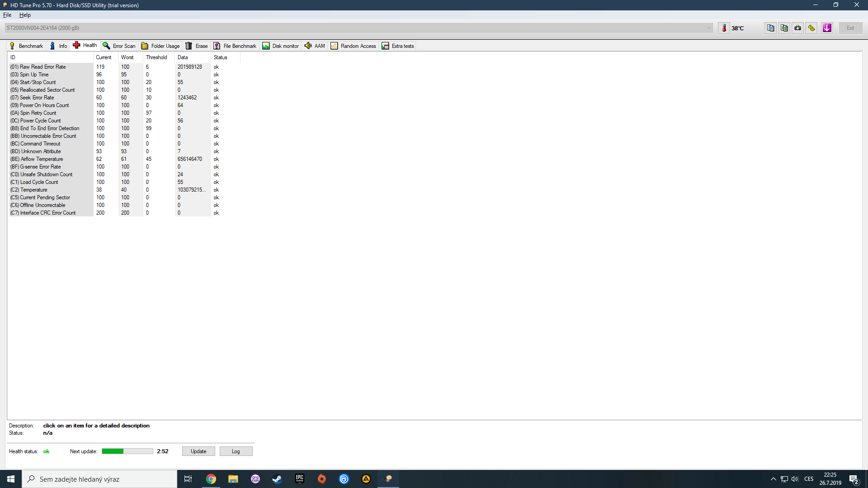
Task: Click the camera save screenshot icon
Action: click(x=798, y=28)
